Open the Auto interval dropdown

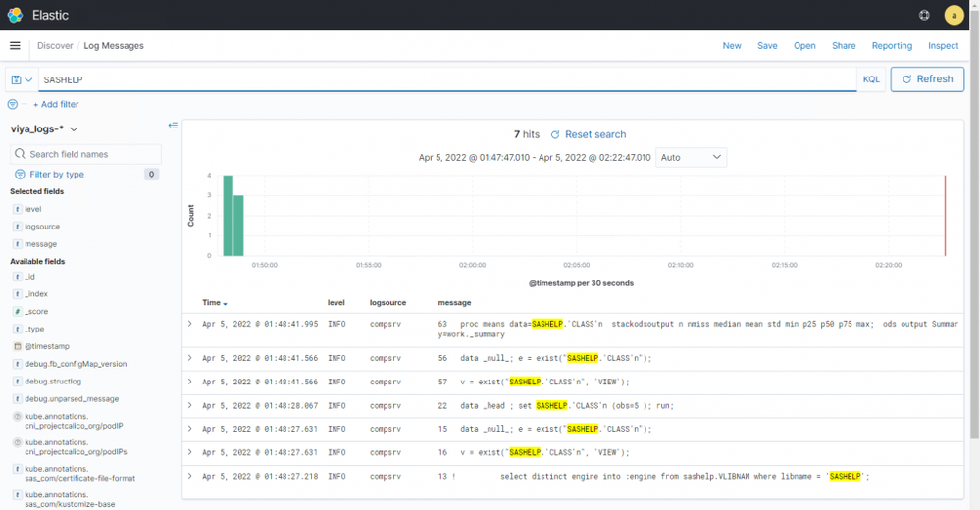(x=691, y=157)
